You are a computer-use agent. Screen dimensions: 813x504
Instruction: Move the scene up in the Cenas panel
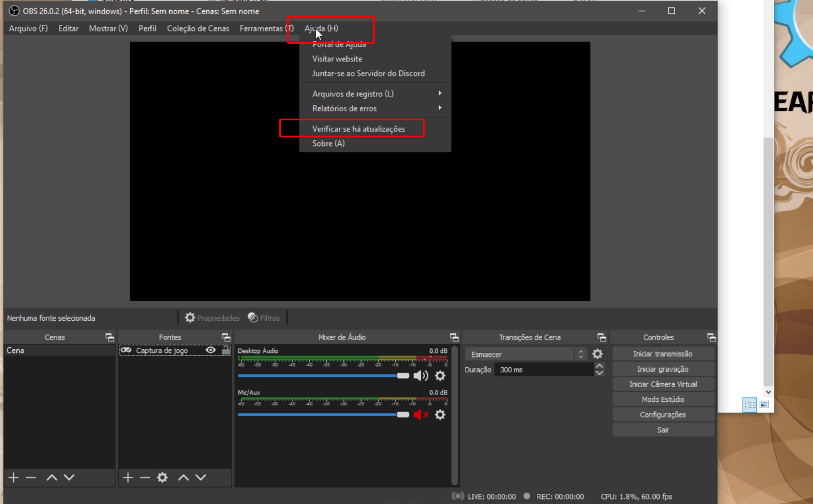click(52, 478)
